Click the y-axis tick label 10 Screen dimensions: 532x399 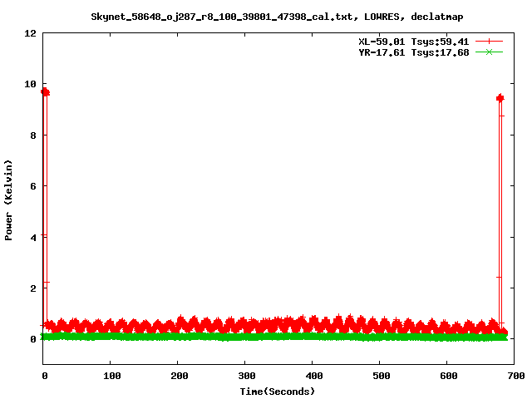click(30, 84)
